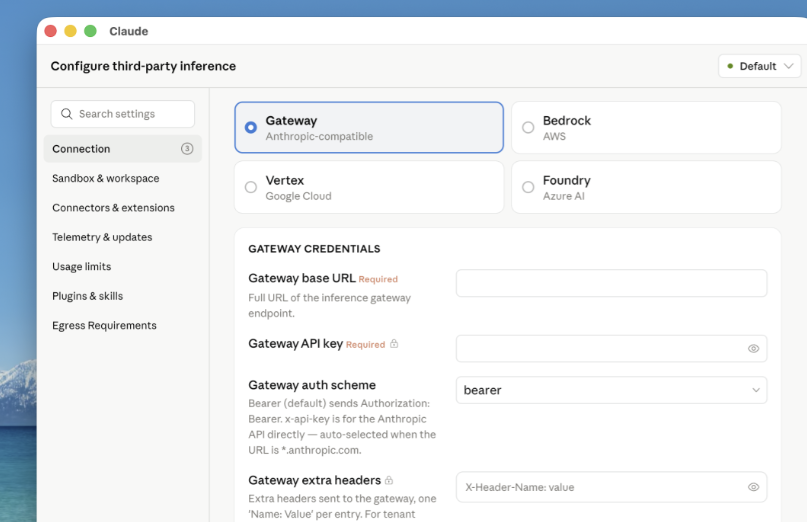Click the Connection badge showing 3
The width and height of the screenshot is (807, 522).
pos(187,149)
